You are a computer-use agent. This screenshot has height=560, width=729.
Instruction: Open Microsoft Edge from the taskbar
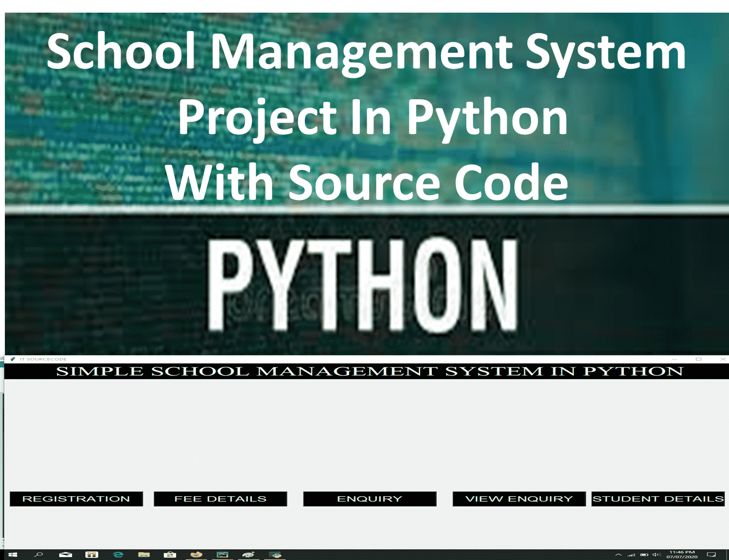(118, 554)
